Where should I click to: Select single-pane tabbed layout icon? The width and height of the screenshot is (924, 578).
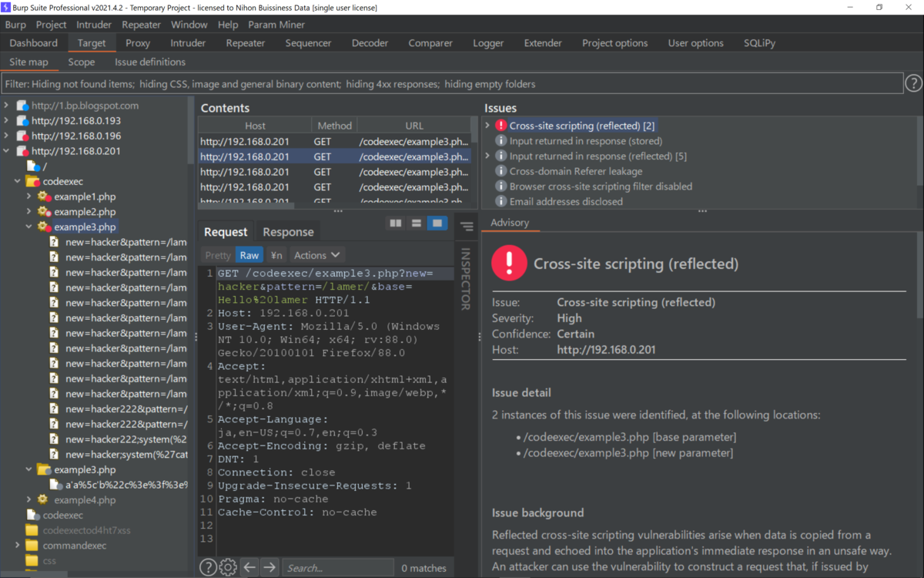(437, 223)
